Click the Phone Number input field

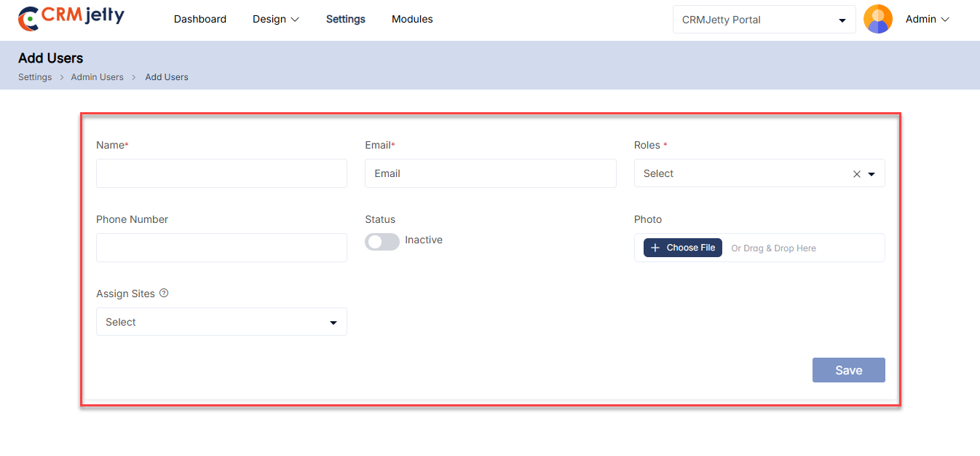pos(221,248)
